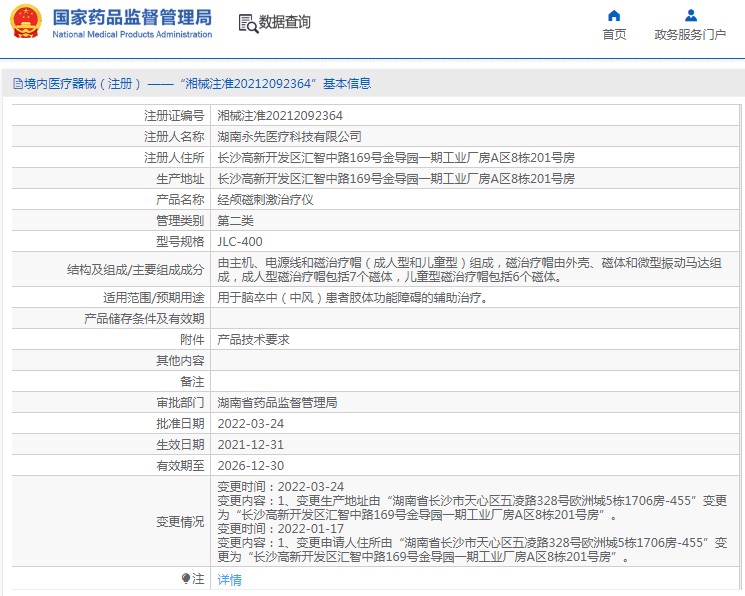Click 国家药品监督管理局 site title
Screen dimensions: 745x596
pyautogui.click(x=132, y=18)
